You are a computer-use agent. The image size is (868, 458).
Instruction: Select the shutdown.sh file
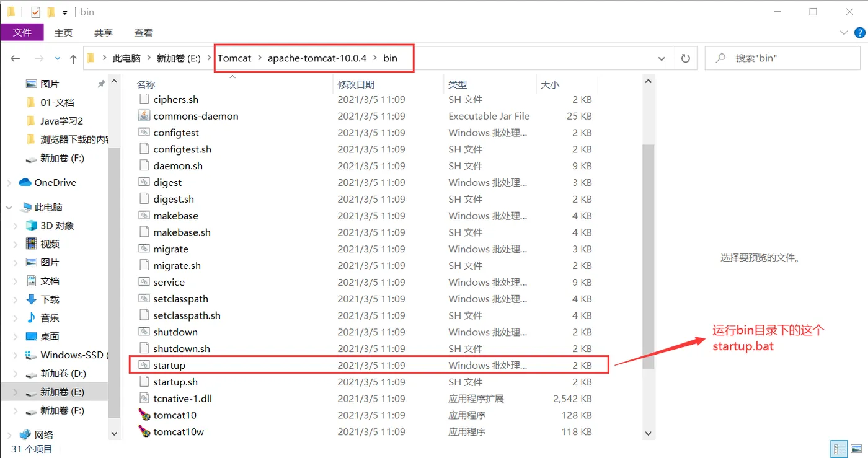[x=182, y=349]
